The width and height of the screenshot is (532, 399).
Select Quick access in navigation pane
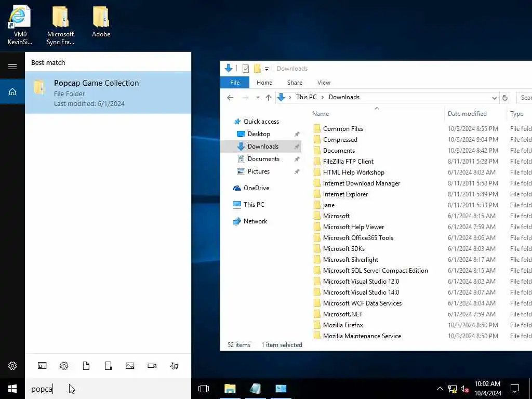(x=261, y=122)
